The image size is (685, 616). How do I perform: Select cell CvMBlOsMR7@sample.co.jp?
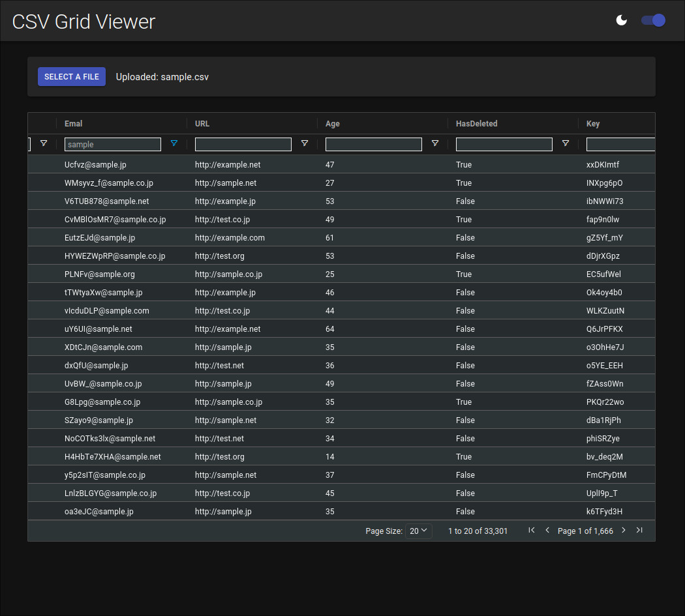[x=115, y=220]
